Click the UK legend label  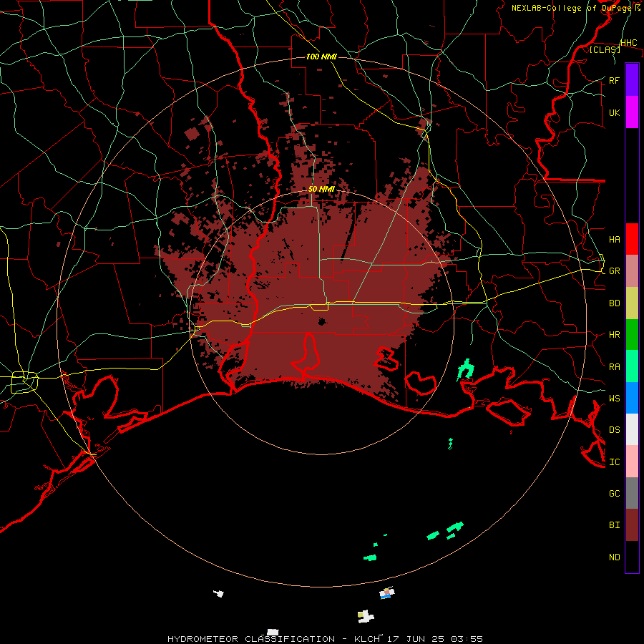[x=614, y=112]
